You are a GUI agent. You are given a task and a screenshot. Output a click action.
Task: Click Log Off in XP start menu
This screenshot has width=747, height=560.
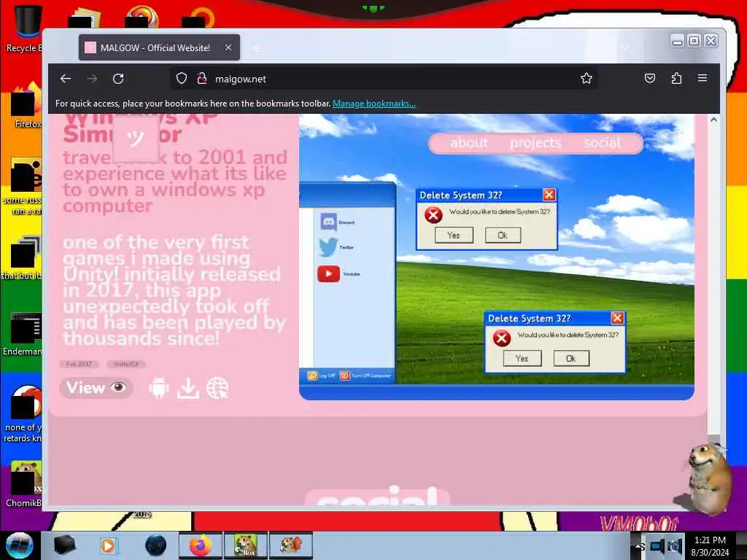coord(322,376)
